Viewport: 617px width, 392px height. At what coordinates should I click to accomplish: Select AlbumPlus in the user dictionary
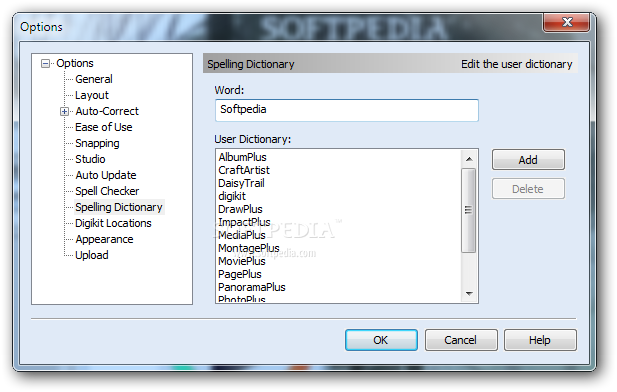[242, 157]
